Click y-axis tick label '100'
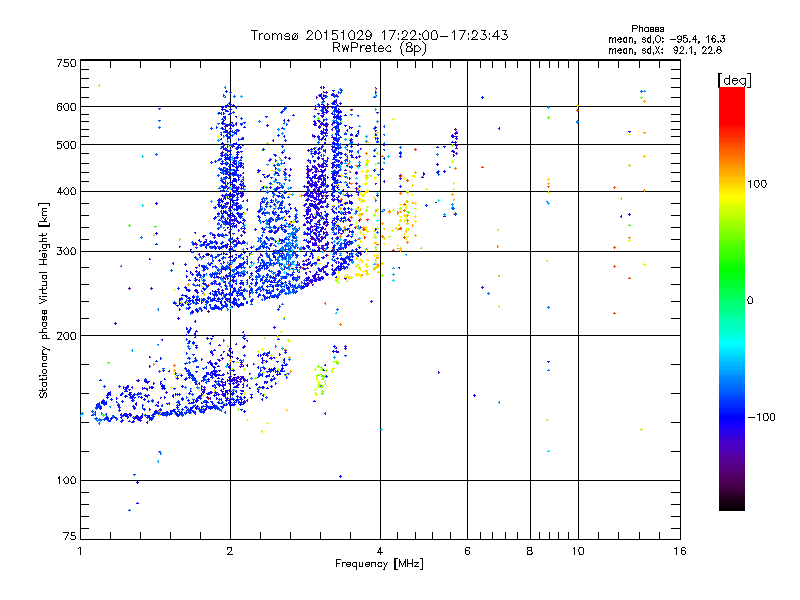The image size is (800, 600). click(66, 480)
